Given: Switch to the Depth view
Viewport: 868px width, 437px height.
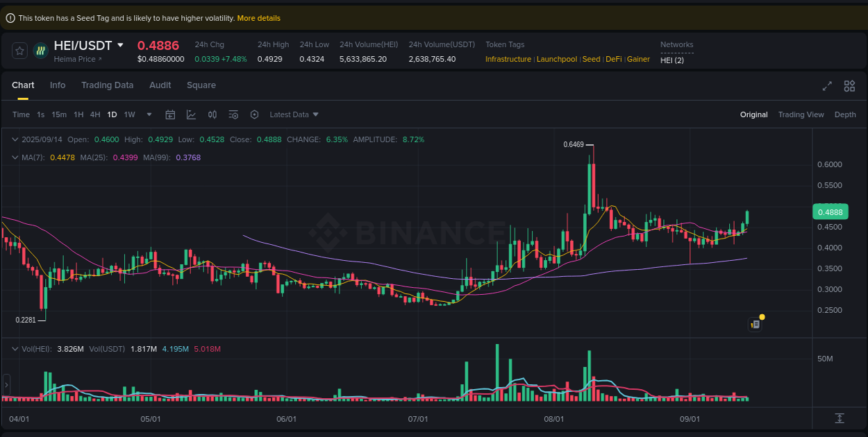Looking at the screenshot, I should click(845, 114).
